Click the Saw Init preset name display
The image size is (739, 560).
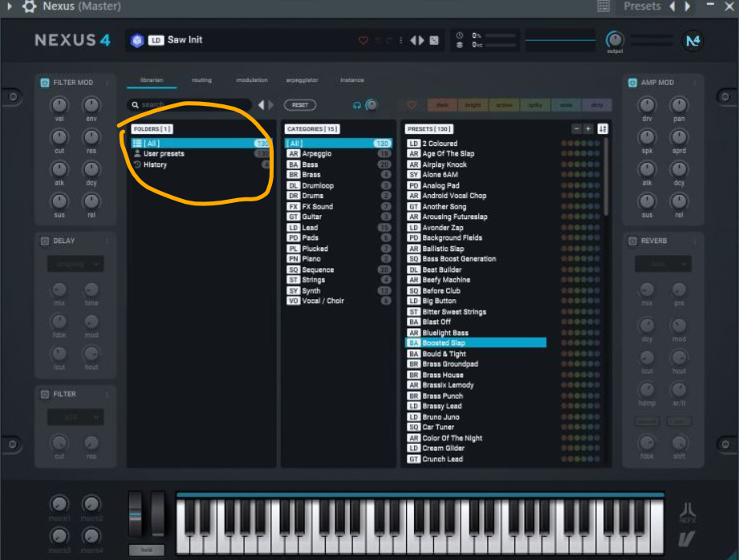tap(185, 40)
